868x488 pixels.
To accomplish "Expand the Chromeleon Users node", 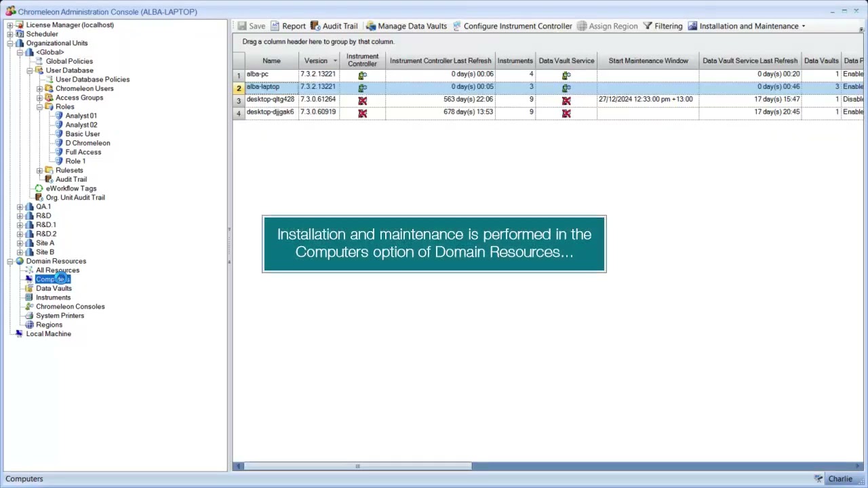I will click(x=39, y=89).
